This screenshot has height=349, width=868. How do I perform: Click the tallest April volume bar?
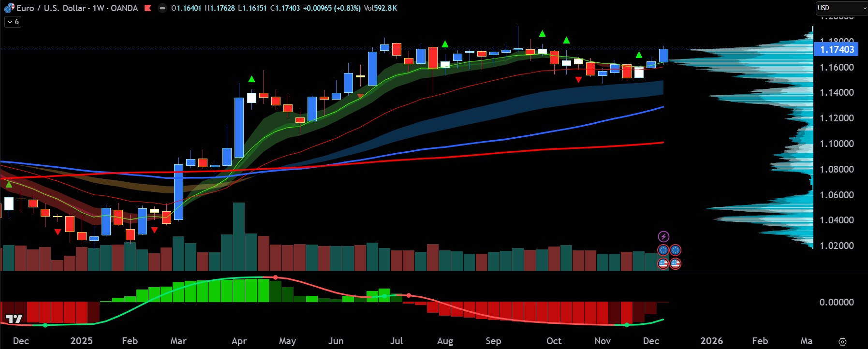[239, 236]
